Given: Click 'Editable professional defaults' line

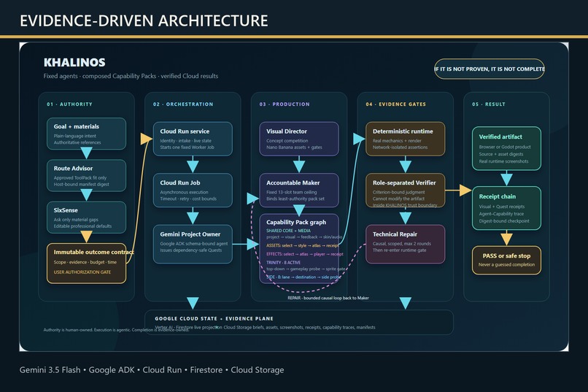Looking at the screenshot, I should 82,226.
